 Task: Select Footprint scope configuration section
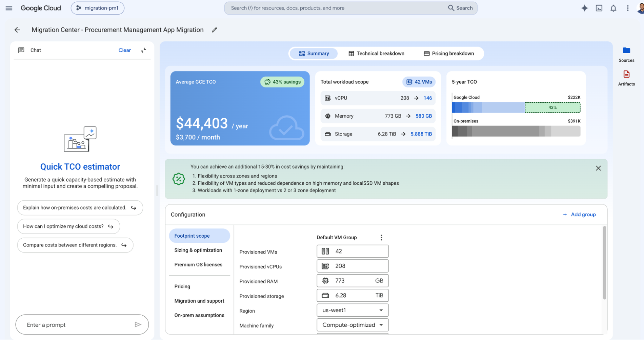[x=199, y=236]
